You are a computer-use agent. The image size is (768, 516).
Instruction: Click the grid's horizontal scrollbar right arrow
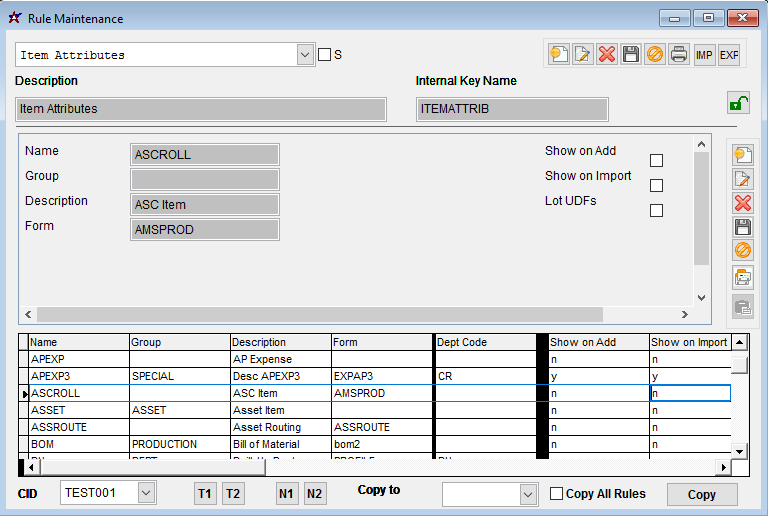(724, 467)
